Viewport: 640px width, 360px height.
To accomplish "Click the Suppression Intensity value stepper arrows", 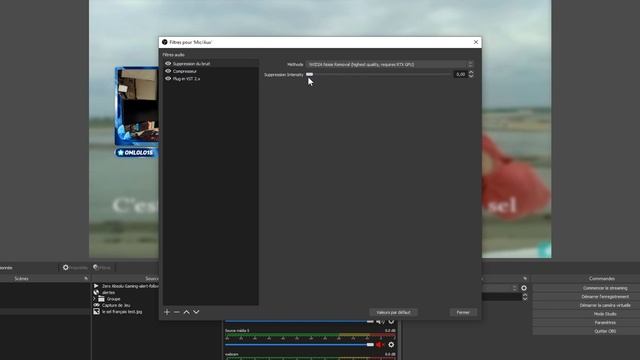I will (x=471, y=74).
